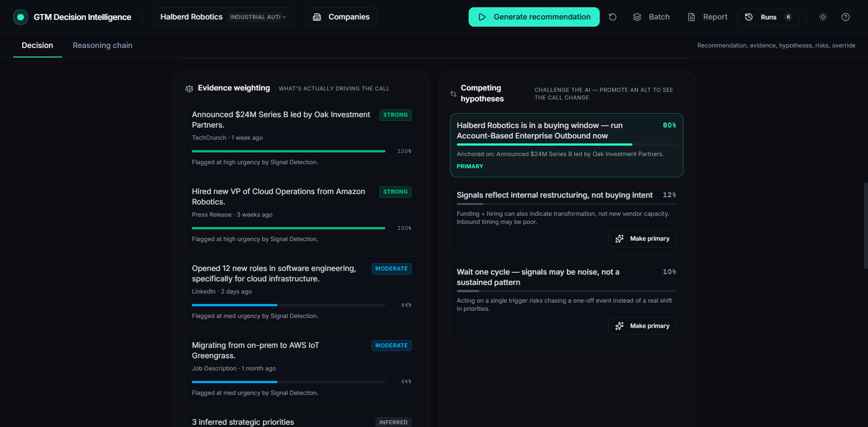Click the Series B evidence weight bar
The width and height of the screenshot is (868, 427).
coord(289,151)
